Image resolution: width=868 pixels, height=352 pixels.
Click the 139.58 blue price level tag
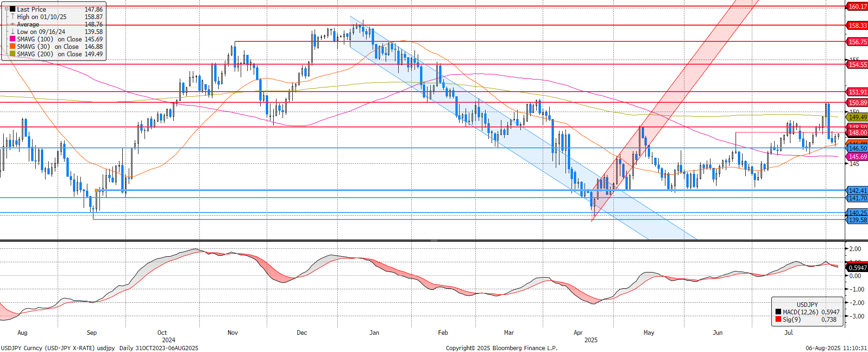pos(857,220)
